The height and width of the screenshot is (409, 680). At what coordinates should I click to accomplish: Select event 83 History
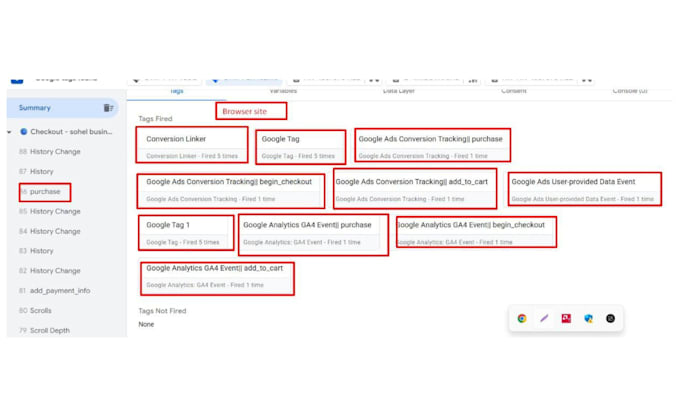click(x=36, y=251)
